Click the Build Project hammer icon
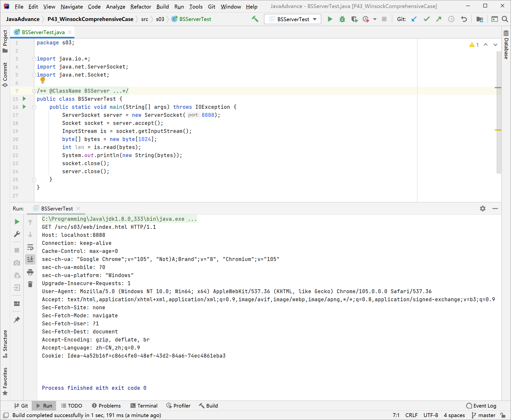Screen dimensions: 511x420 click(255, 19)
